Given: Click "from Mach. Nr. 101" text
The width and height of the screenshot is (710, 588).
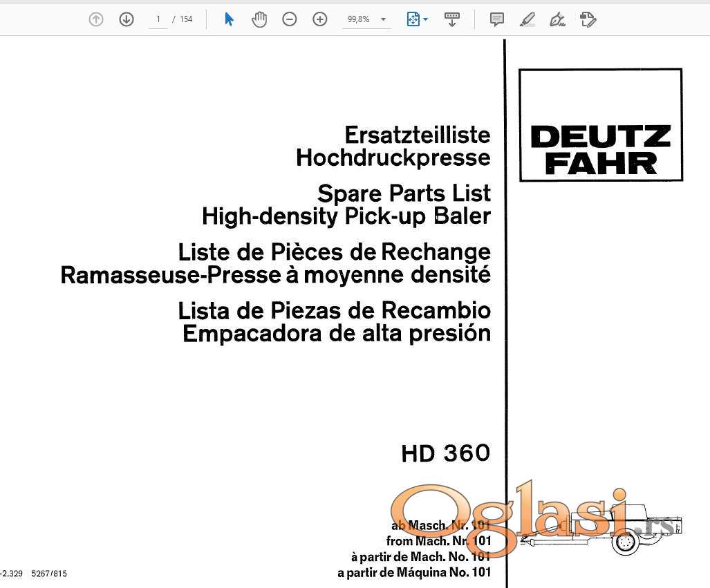Looking at the screenshot, I should [x=439, y=541].
